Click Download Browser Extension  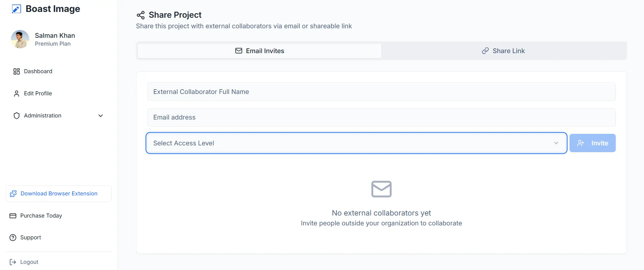tap(59, 193)
